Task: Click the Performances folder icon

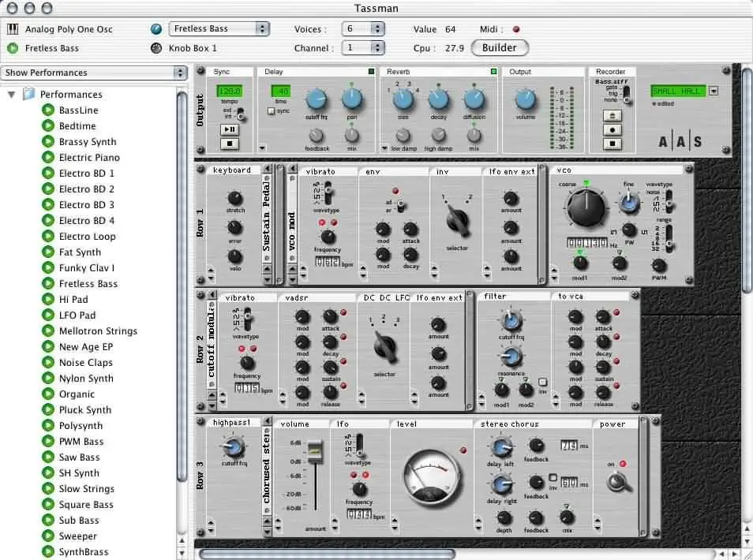Action: coord(29,94)
